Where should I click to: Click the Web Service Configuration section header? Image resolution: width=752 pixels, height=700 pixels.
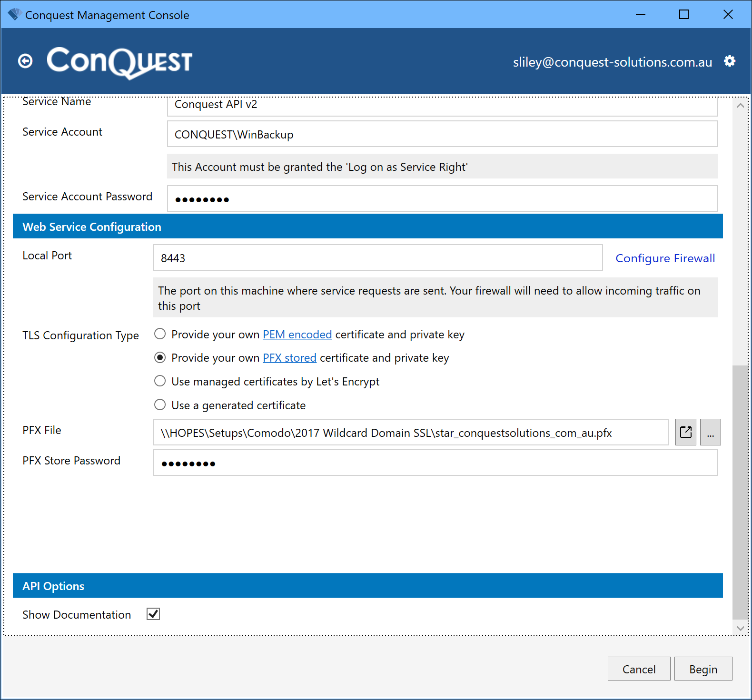tap(367, 227)
